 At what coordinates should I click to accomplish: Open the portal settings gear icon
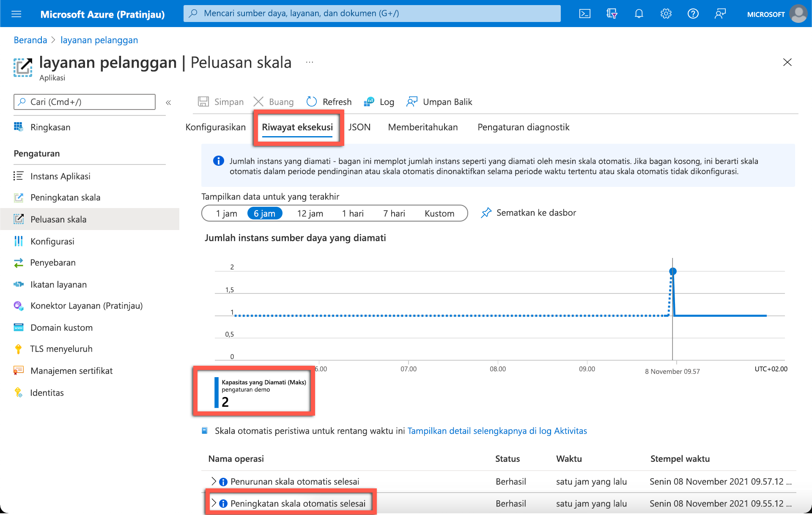[x=666, y=14]
